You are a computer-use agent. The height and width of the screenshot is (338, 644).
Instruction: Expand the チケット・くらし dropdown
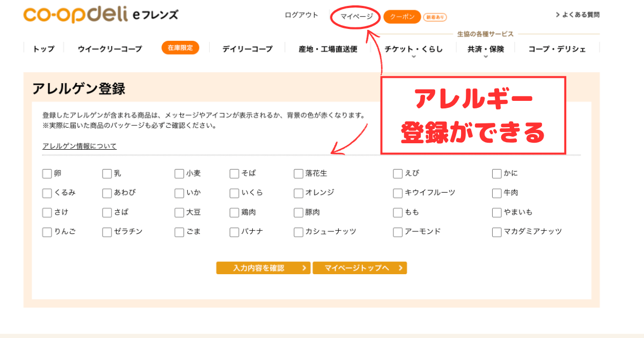tap(413, 48)
